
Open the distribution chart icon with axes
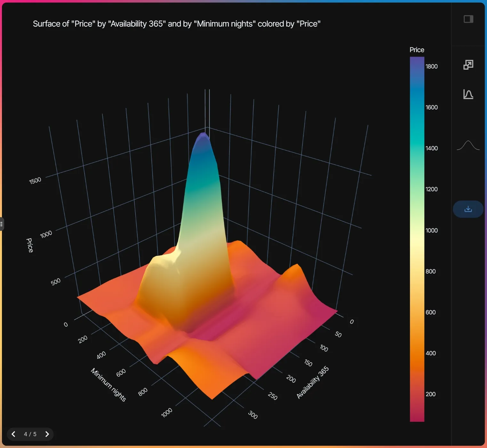pos(468,94)
